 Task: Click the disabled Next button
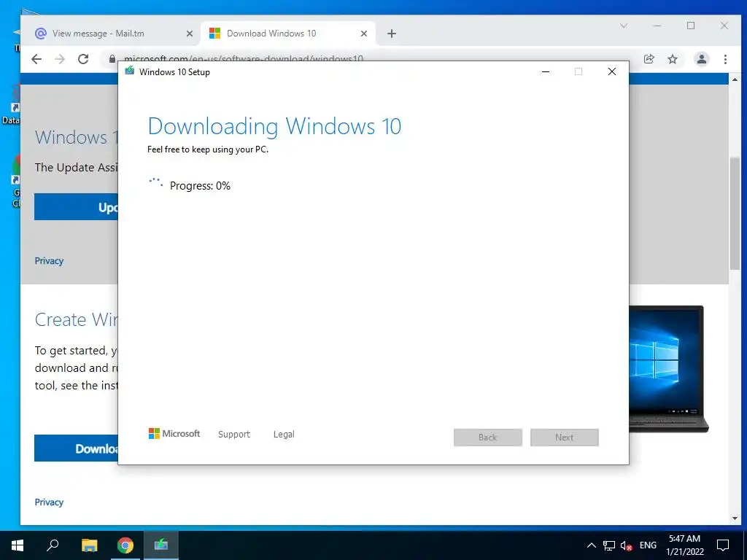tap(565, 437)
